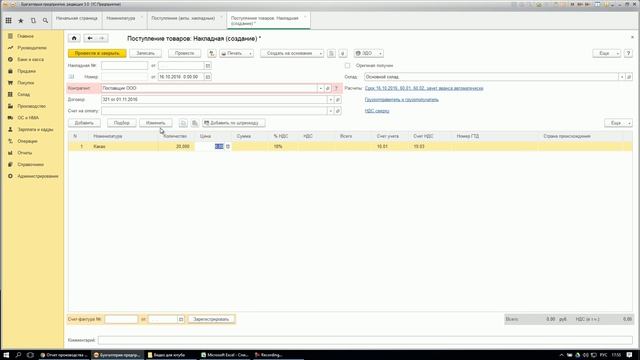The width and height of the screenshot is (640, 360).
Task: Switch to Начальная страница tab
Action: click(77, 18)
